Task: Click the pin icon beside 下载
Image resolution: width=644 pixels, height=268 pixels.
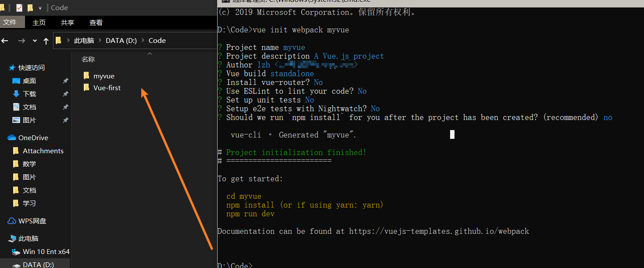Action: coord(65,94)
